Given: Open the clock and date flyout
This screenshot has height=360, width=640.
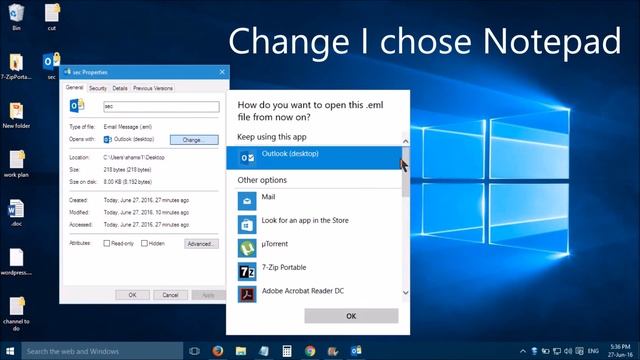Looking at the screenshot, I should click(620, 351).
